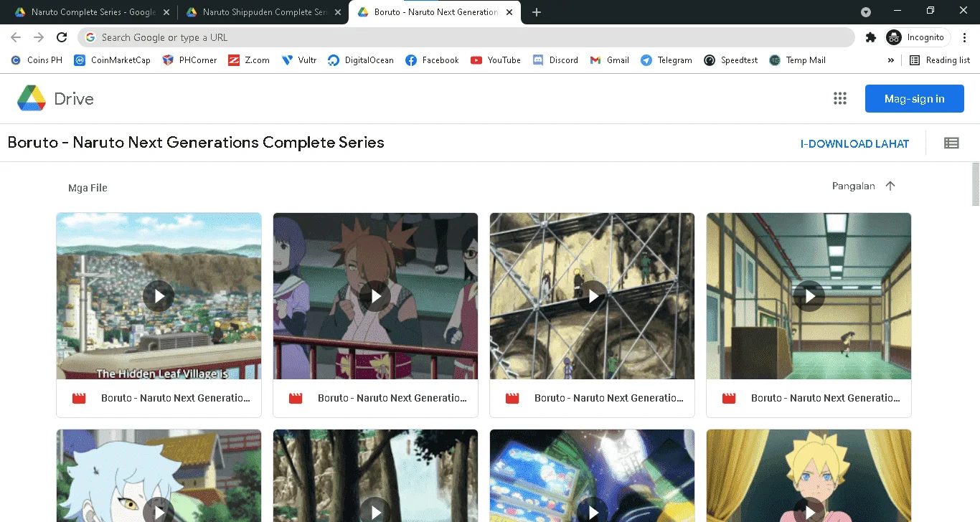Open the Facebook bookmark
980x522 pixels.
432,60
